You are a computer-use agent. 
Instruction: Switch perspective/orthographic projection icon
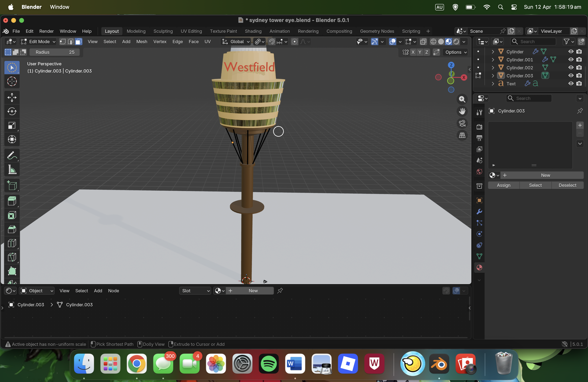point(462,135)
